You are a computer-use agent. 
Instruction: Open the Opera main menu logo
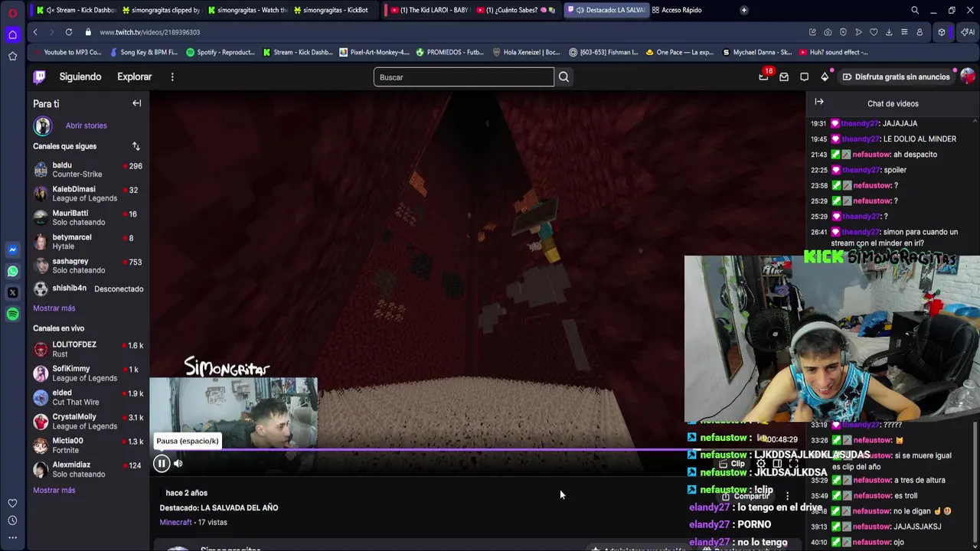[12, 12]
